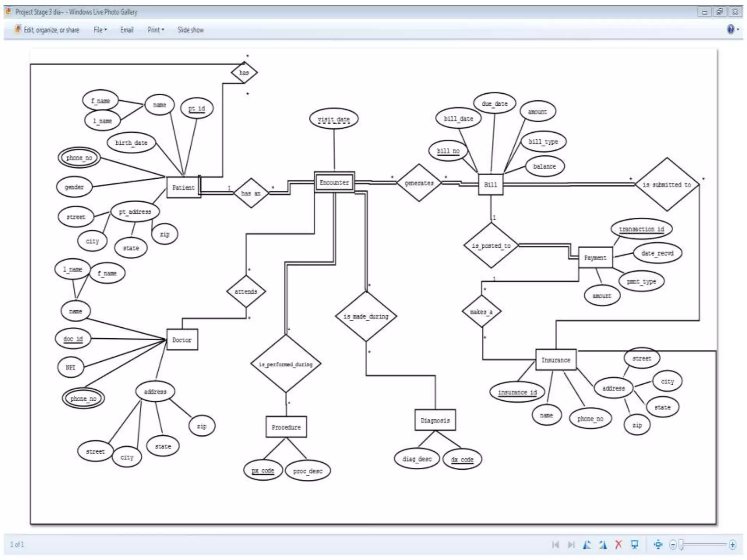This screenshot has height=560, width=747.
Task: Delete the photo with red X
Action: coord(619,545)
